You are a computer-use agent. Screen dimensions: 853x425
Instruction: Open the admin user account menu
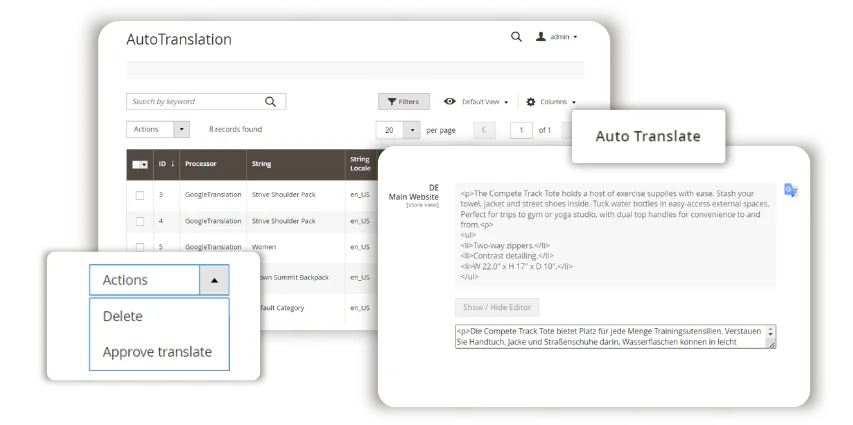(x=557, y=37)
